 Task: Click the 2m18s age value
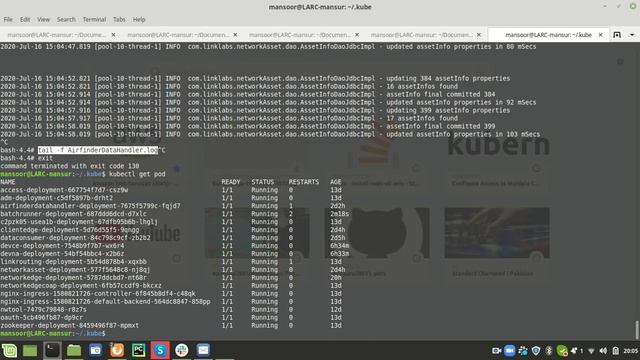coord(340,214)
